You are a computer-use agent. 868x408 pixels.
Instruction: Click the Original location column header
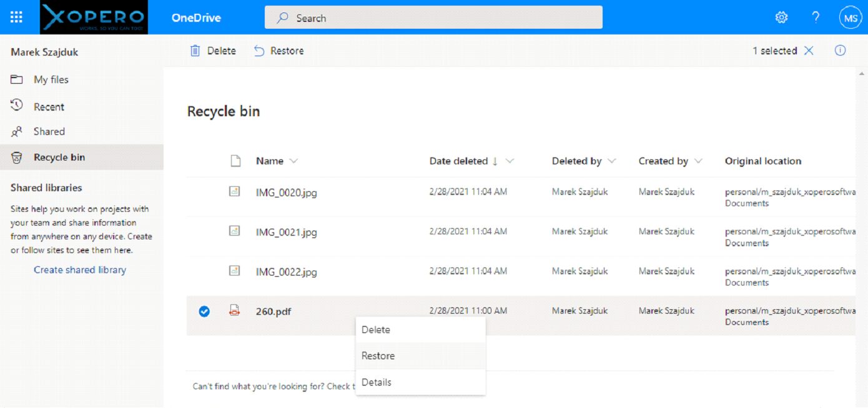763,161
